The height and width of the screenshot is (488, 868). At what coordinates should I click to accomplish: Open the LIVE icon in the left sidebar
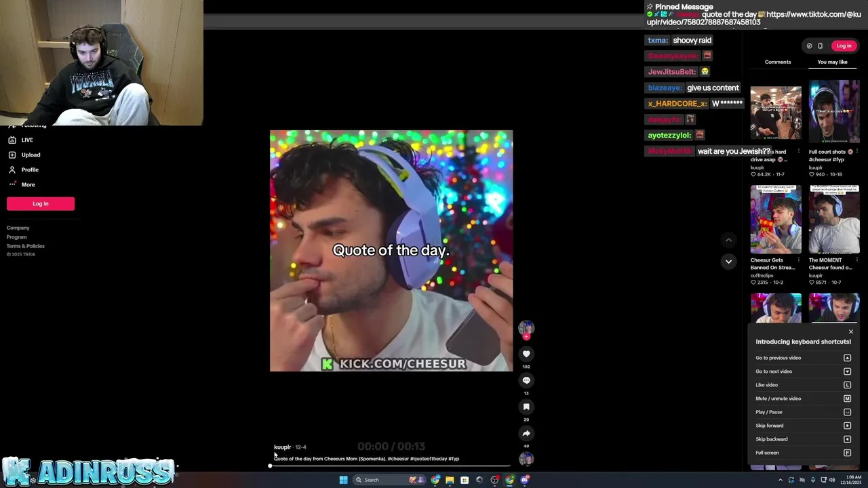point(12,140)
